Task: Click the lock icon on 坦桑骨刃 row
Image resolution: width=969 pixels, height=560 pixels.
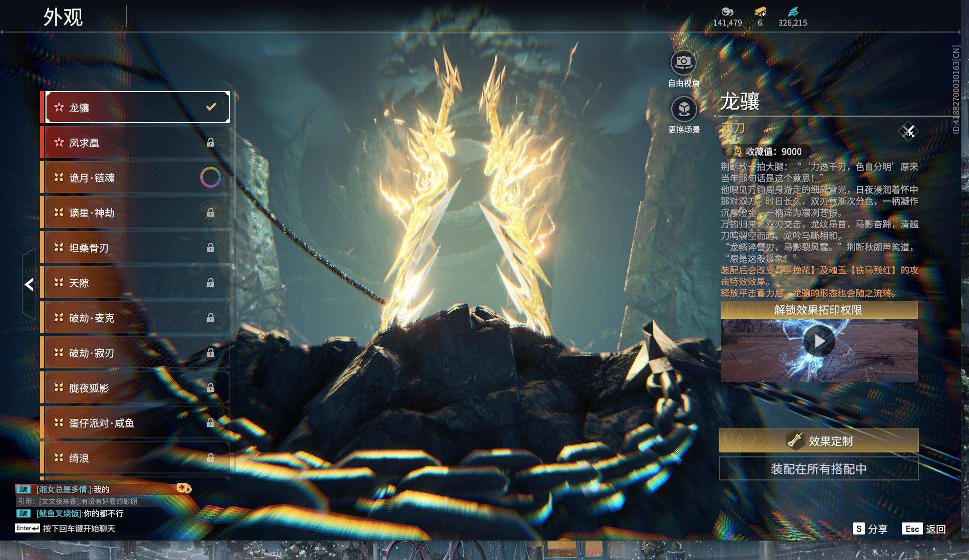Action: point(211,248)
